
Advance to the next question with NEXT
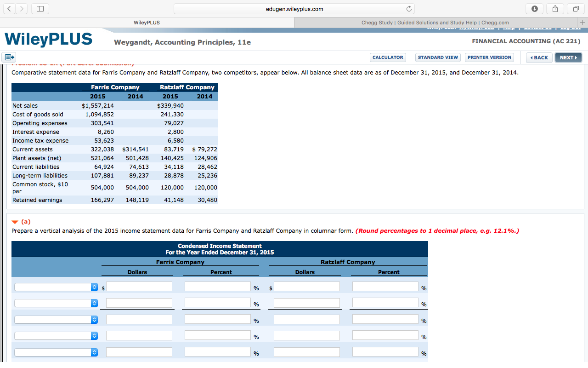tap(568, 57)
